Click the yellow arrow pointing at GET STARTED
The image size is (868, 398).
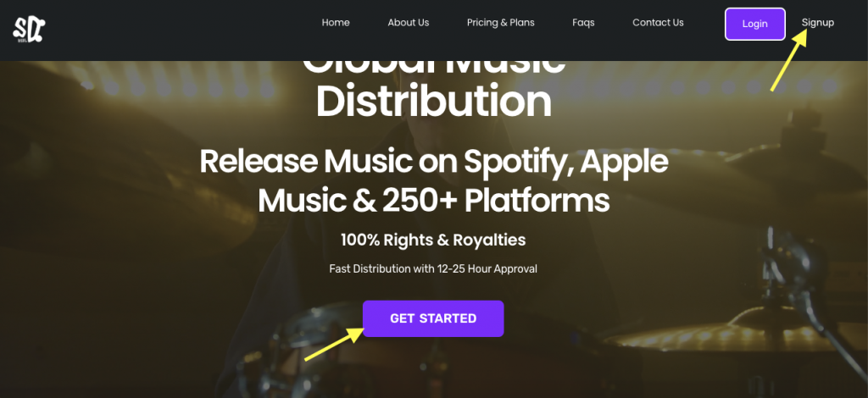click(334, 345)
